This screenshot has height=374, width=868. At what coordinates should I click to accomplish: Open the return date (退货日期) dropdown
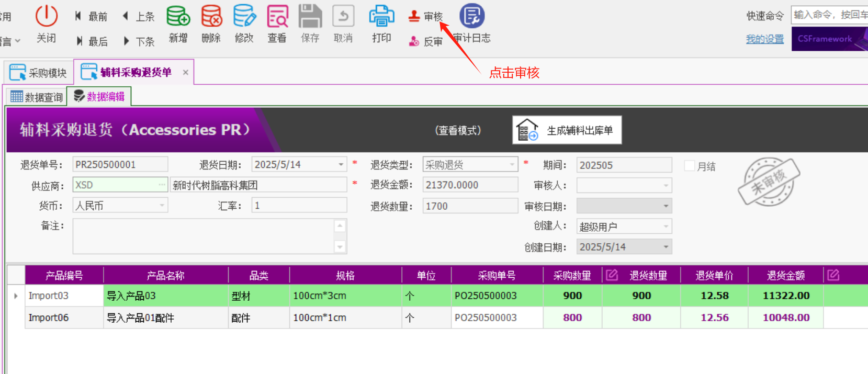tap(341, 165)
